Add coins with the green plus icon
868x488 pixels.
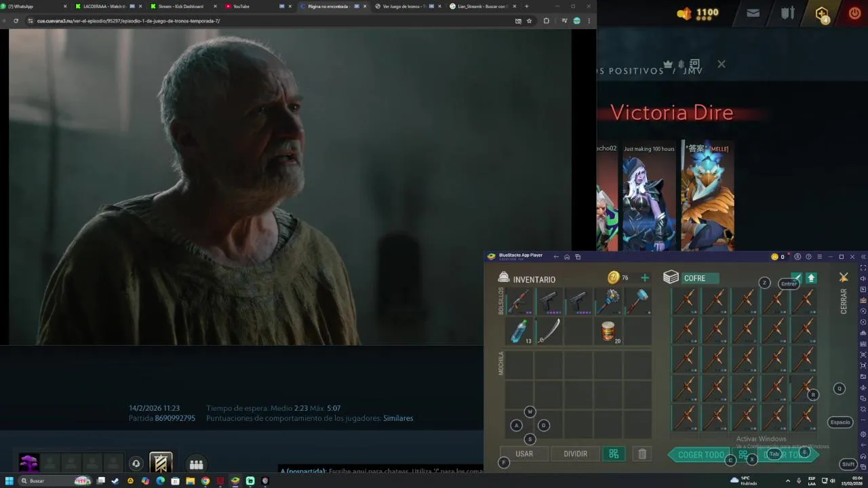point(645,278)
